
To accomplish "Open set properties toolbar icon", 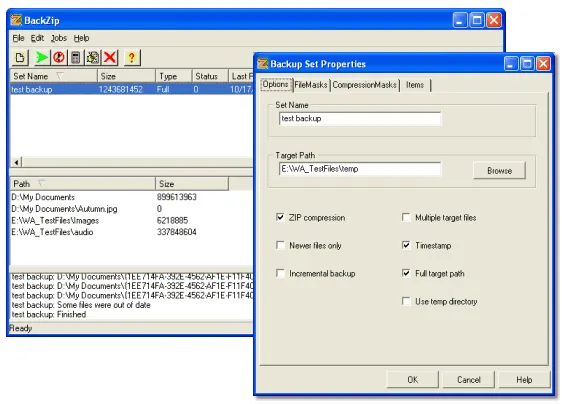I will coord(93,57).
